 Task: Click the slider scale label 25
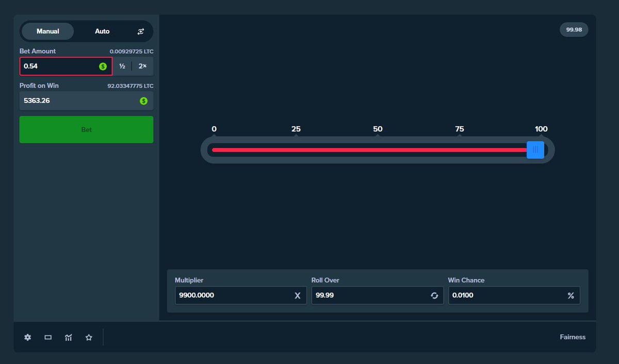point(296,129)
